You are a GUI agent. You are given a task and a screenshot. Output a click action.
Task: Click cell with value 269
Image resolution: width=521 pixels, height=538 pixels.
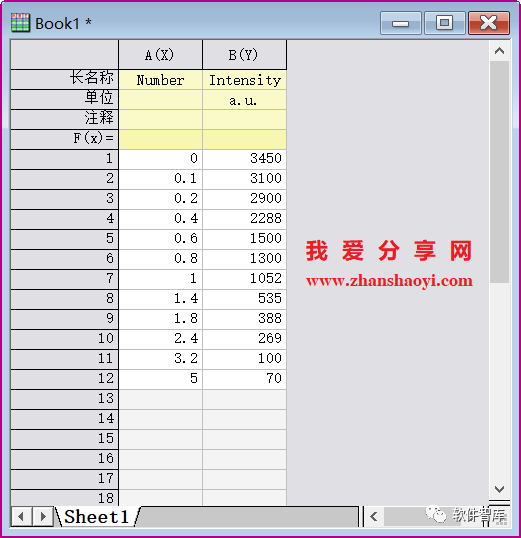pyautogui.click(x=244, y=339)
